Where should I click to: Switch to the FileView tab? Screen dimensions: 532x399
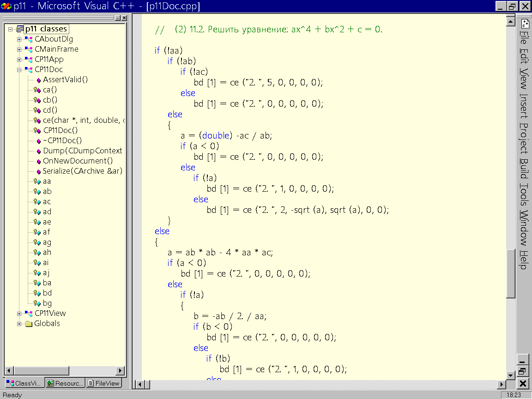point(104,383)
